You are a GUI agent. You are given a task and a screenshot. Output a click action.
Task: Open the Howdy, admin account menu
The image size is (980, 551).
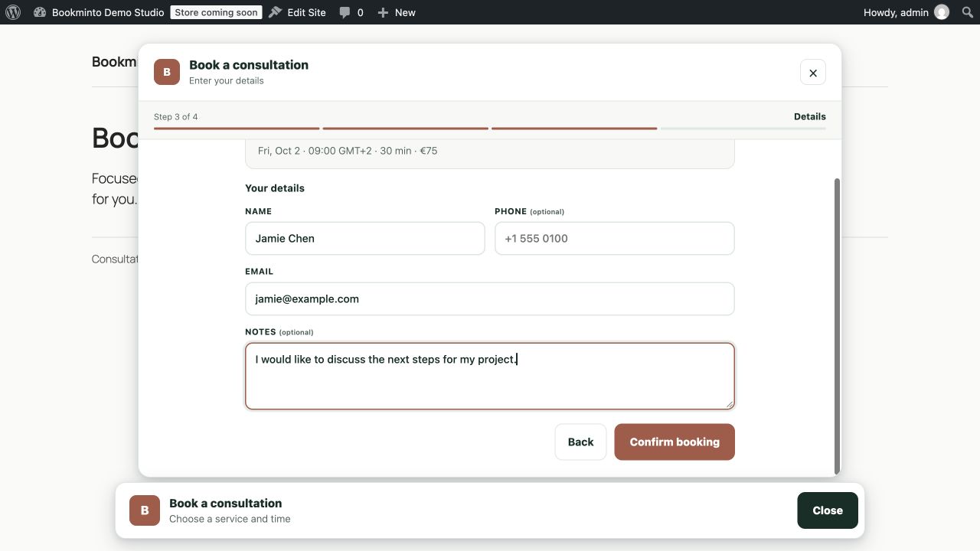(x=896, y=12)
